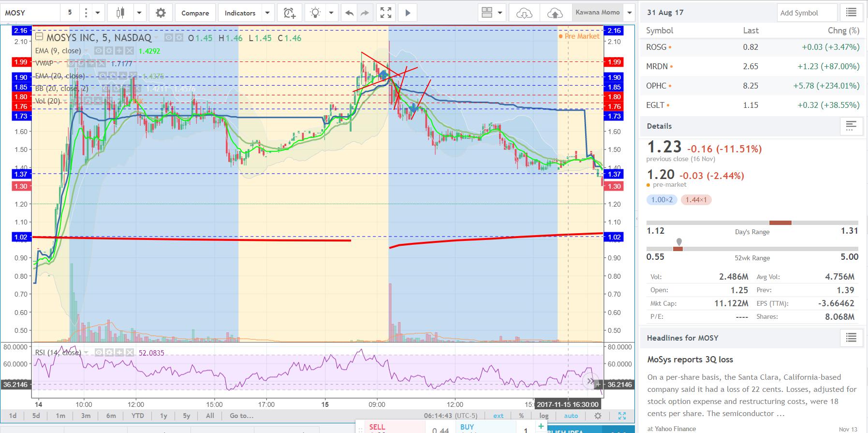Open the three-dot interval options menu
The width and height of the screenshot is (868, 433).
coord(86,13)
